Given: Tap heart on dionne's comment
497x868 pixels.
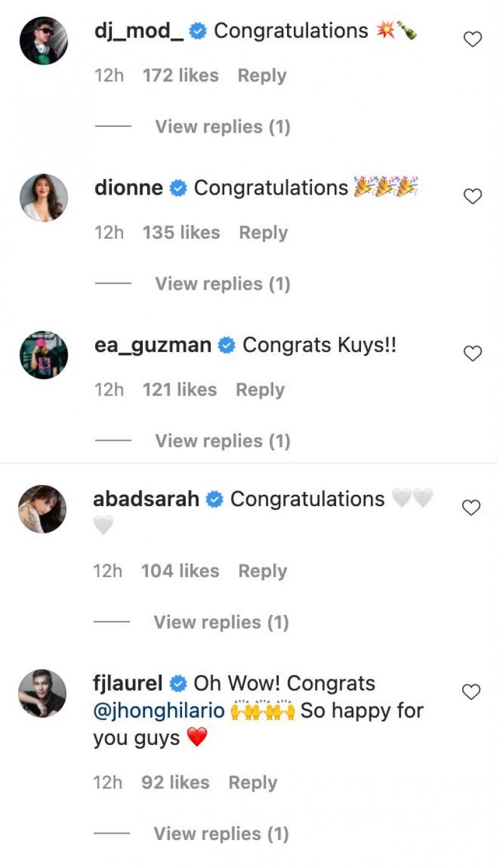Looking at the screenshot, I should 473,196.
